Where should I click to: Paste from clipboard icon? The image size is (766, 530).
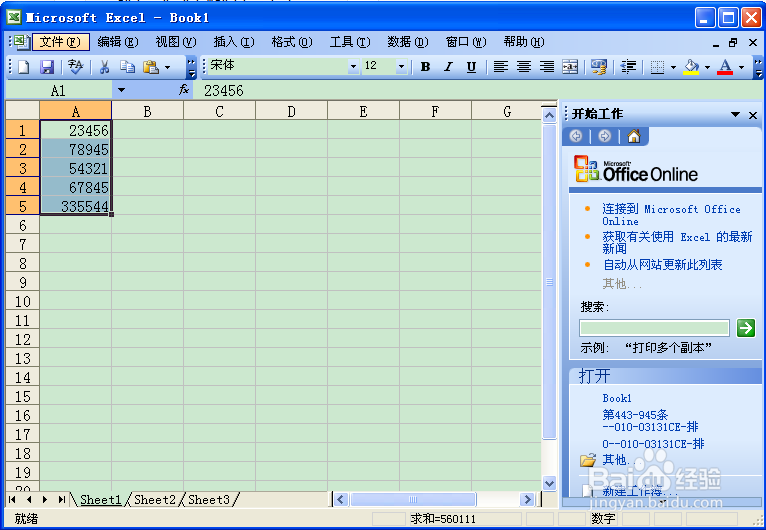tap(151, 67)
